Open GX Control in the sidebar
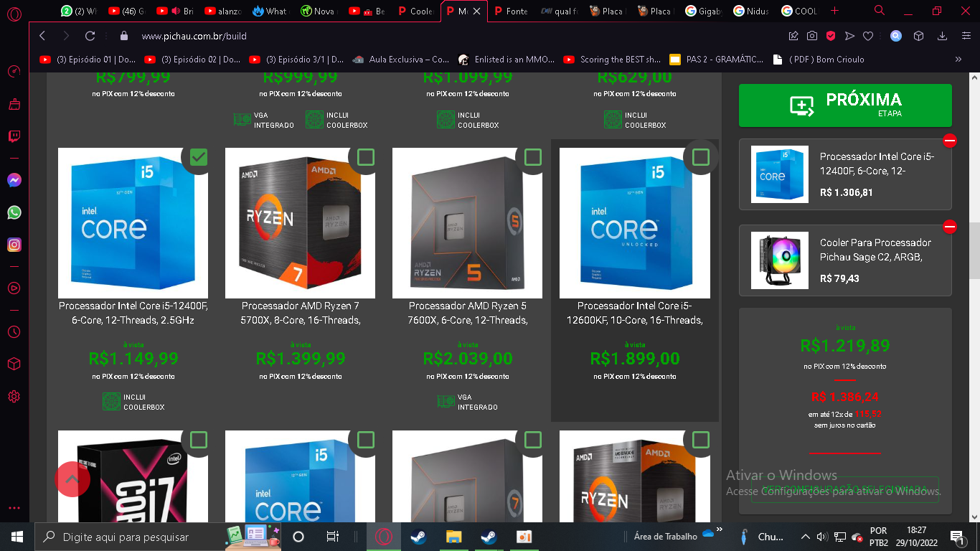The width and height of the screenshot is (980, 551). pyautogui.click(x=14, y=72)
